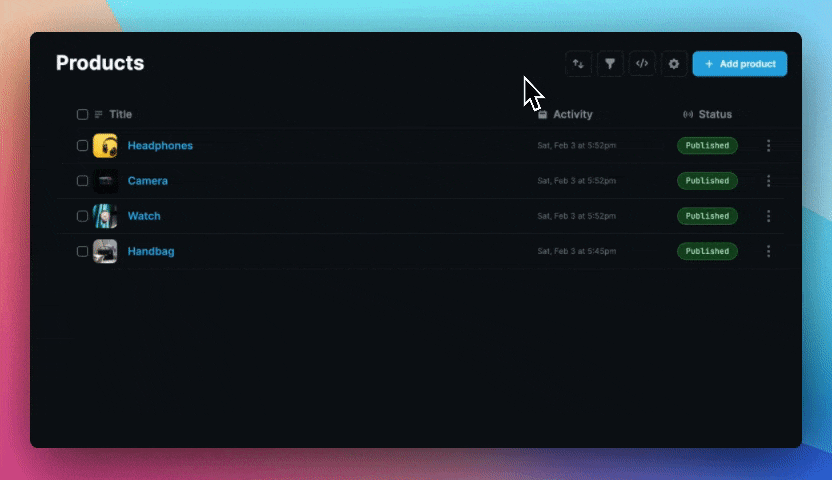Open the Headphones product link
Image resolution: width=832 pixels, height=480 pixels.
(x=160, y=145)
